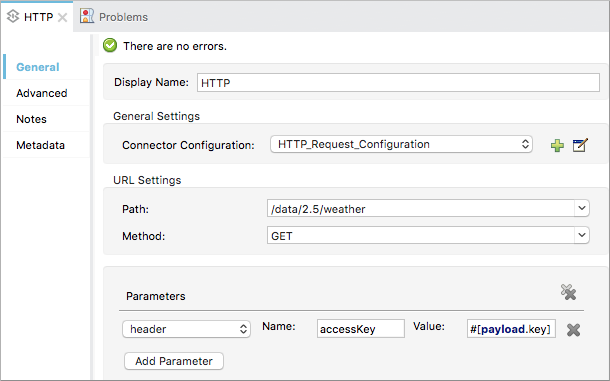Click the Parameters heading

click(x=156, y=296)
